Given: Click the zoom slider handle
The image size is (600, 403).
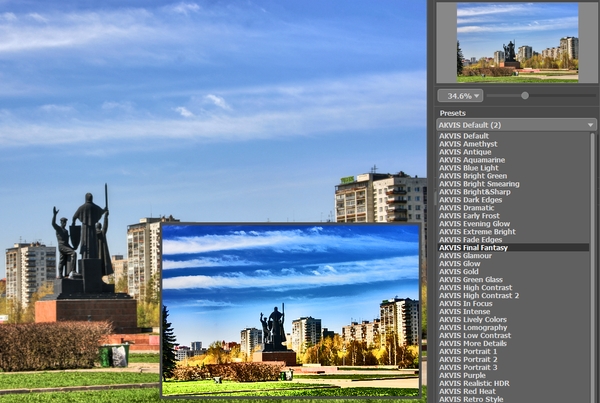Looking at the screenshot, I should coord(525,96).
